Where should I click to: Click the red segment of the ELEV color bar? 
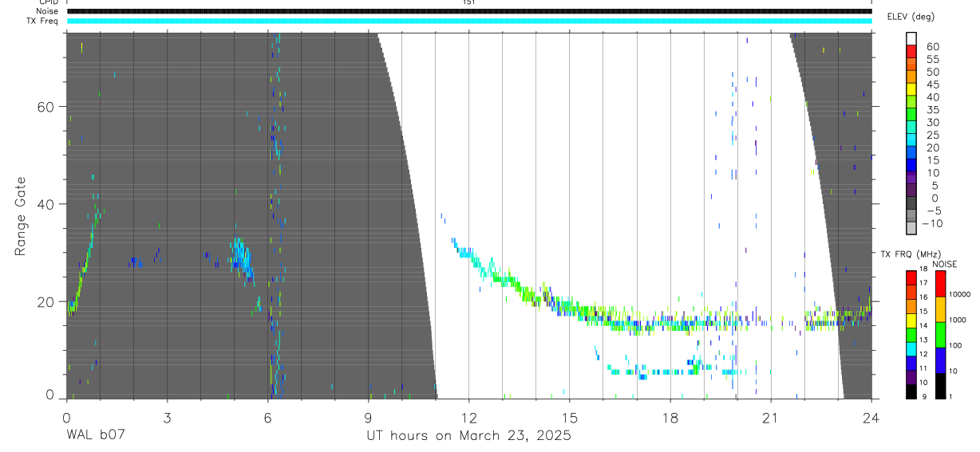911,52
